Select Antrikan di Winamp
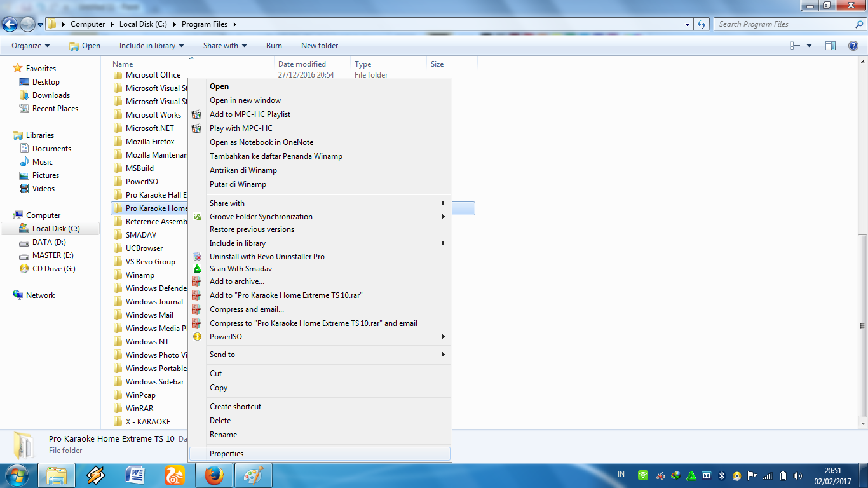Screen dimensions: 868x488 tap(320, 170)
